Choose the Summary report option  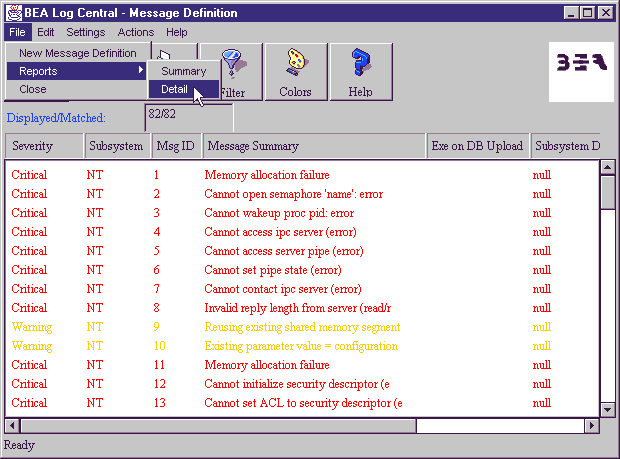(184, 71)
